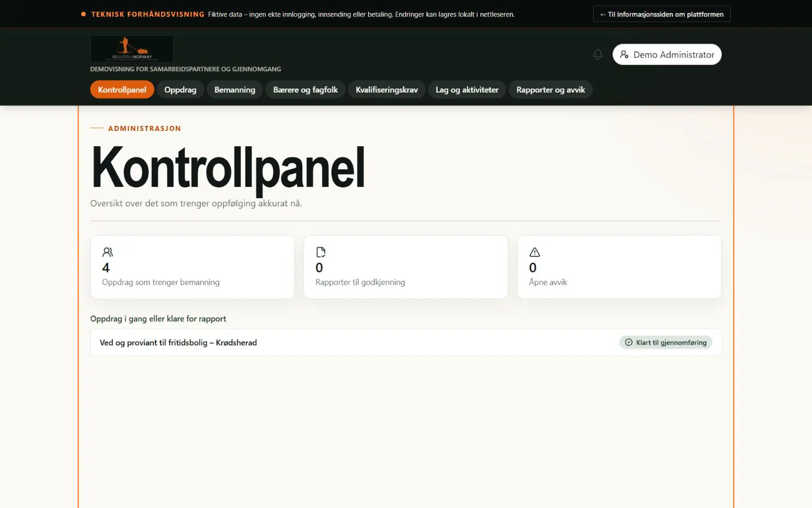Switch to the Oppdrag tab
Viewport: 812px width, 508px height.
point(180,90)
